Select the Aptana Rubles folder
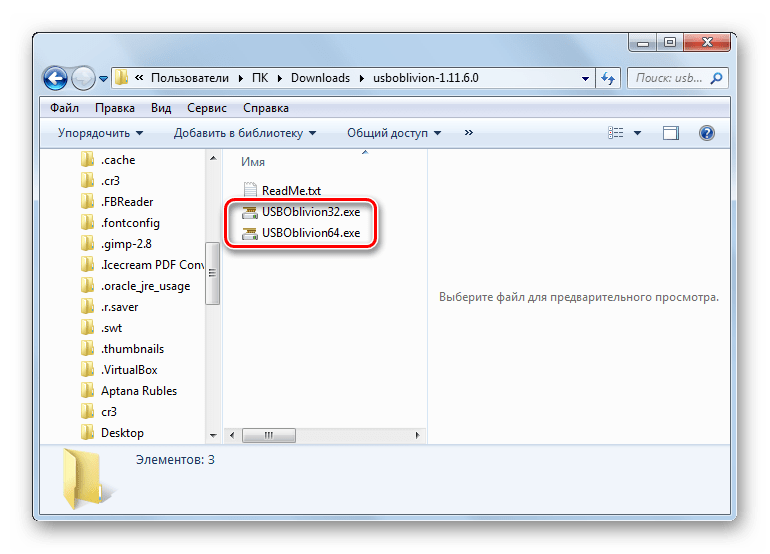This screenshot has width=770, height=554. tap(139, 391)
